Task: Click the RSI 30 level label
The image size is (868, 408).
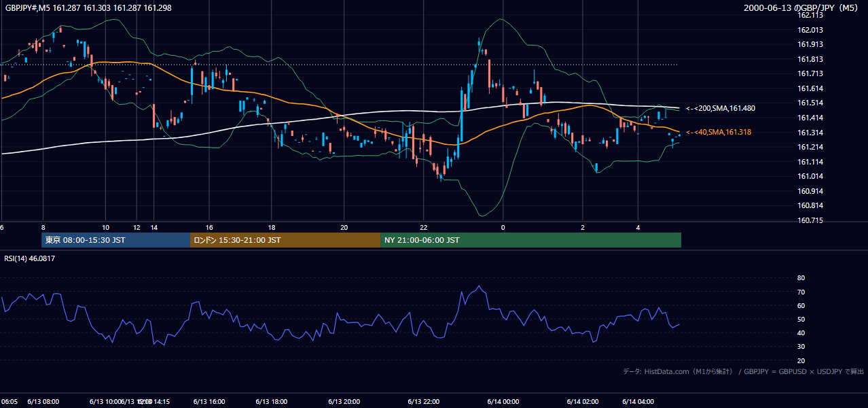Action: point(801,347)
